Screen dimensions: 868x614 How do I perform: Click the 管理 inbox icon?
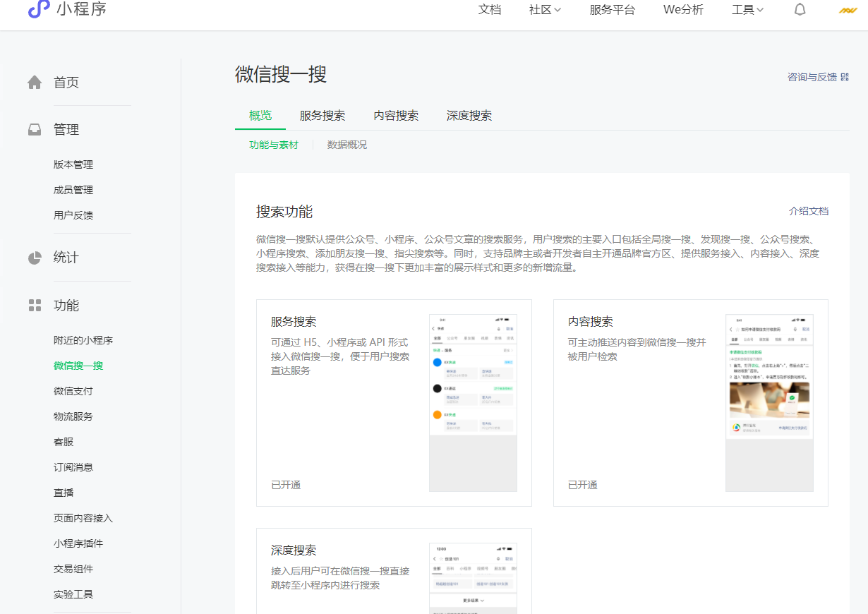(35, 130)
